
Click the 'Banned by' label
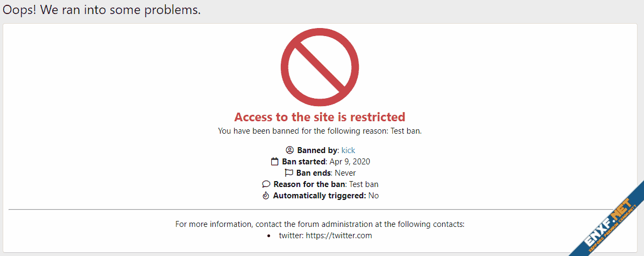click(x=317, y=150)
